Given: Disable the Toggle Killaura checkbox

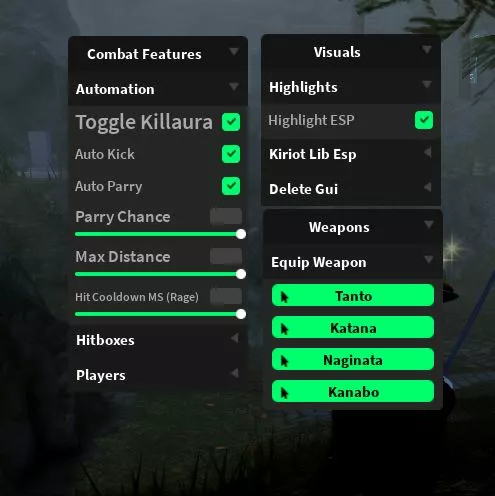Looking at the screenshot, I should coord(231,122).
